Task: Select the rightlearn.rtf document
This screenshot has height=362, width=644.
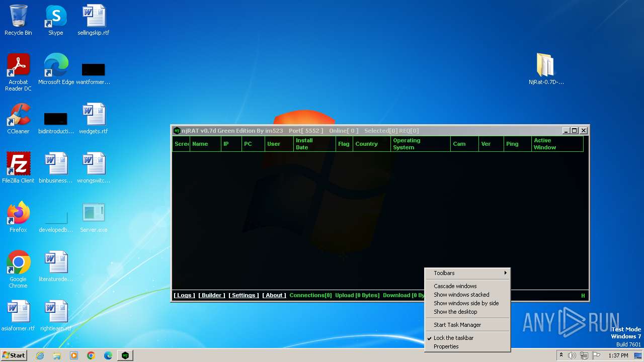Action: pyautogui.click(x=56, y=315)
